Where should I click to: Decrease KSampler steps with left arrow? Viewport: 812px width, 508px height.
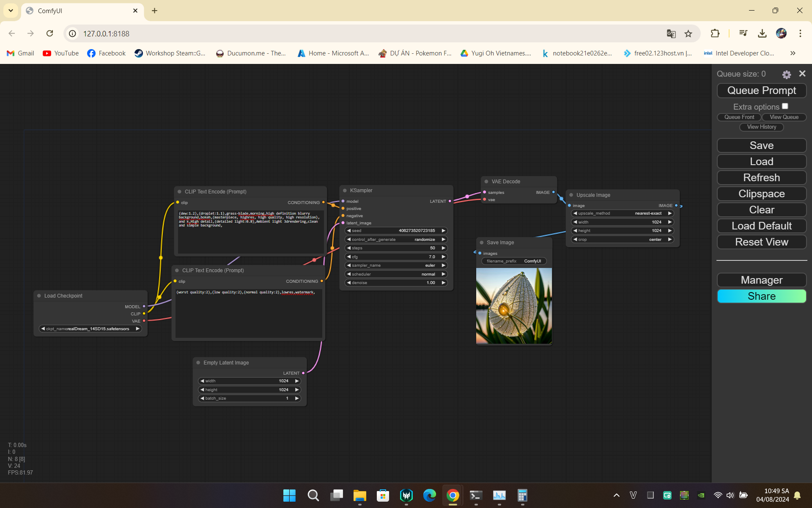click(348, 248)
